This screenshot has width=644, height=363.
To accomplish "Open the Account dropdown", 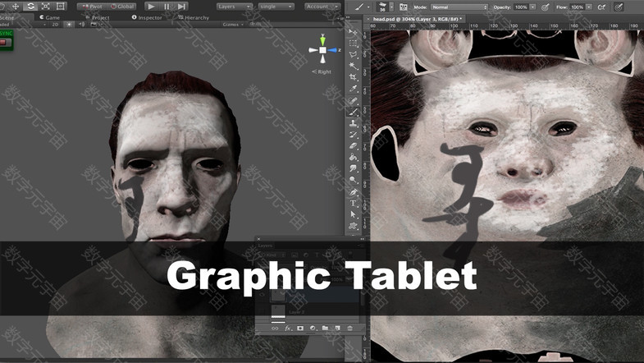I will click(x=322, y=7).
